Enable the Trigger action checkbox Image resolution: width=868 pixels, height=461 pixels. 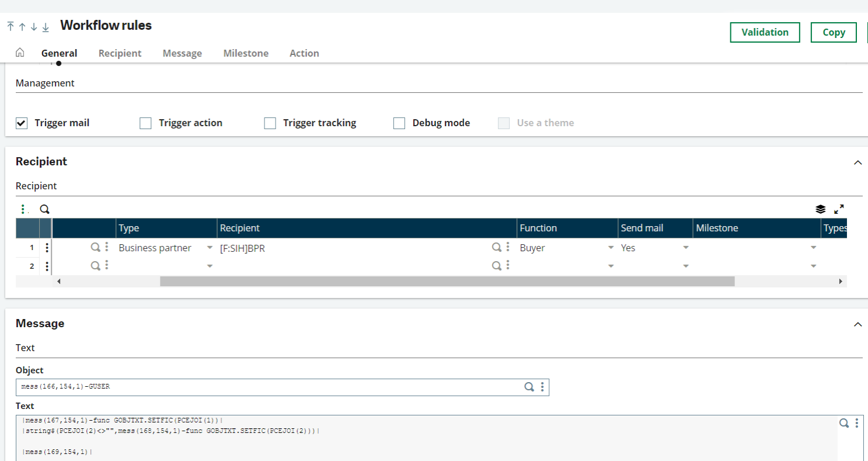(145, 123)
